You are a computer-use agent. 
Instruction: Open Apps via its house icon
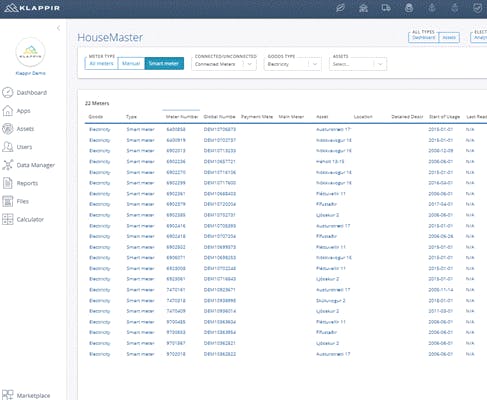(x=8, y=111)
